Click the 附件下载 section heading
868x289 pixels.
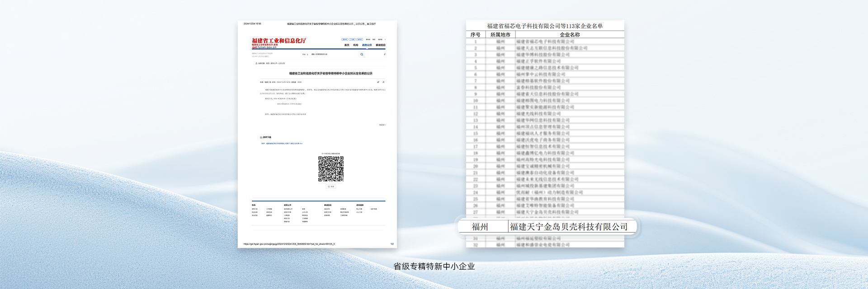[266, 137]
